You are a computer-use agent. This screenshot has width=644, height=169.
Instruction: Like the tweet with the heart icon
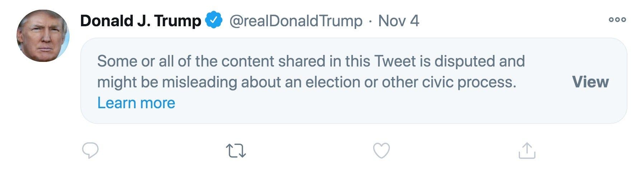(x=381, y=151)
